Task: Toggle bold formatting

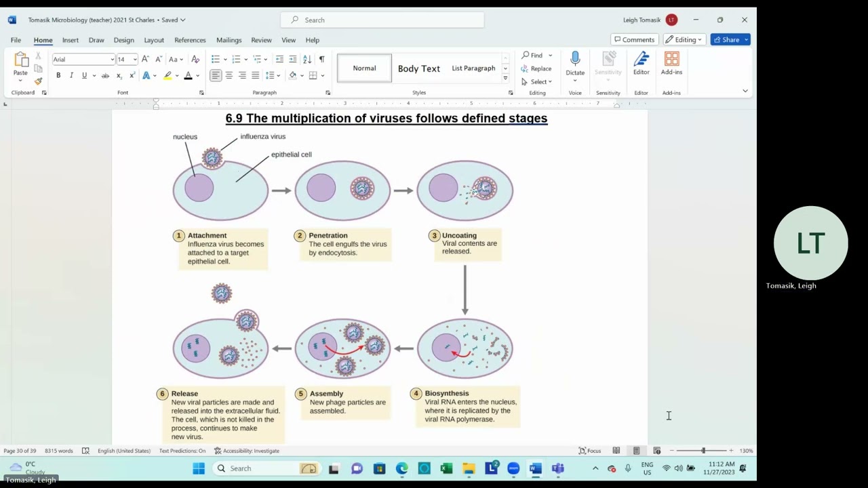Action: click(x=58, y=75)
